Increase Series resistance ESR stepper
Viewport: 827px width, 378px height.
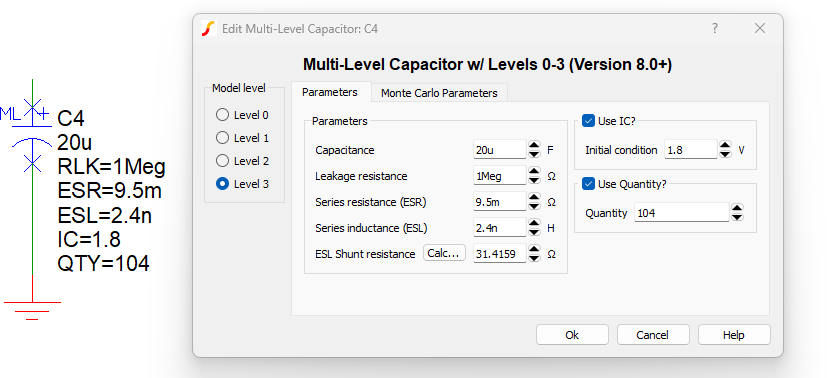pos(534,197)
